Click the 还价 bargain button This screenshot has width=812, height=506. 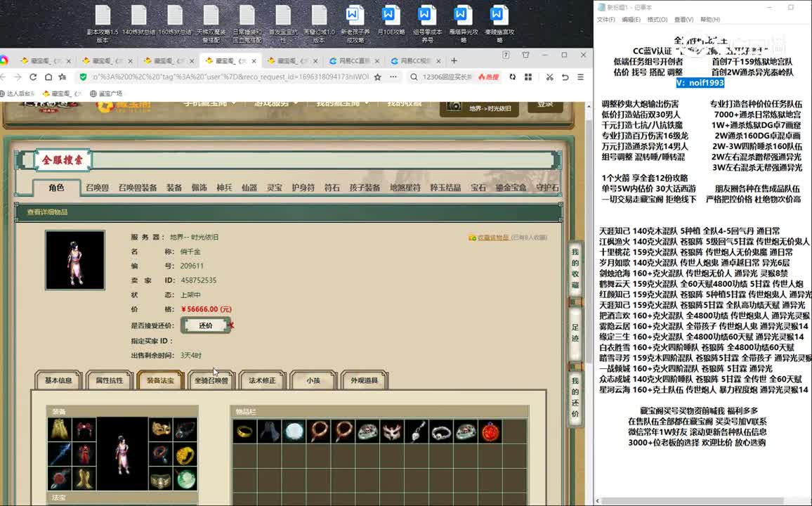point(206,325)
